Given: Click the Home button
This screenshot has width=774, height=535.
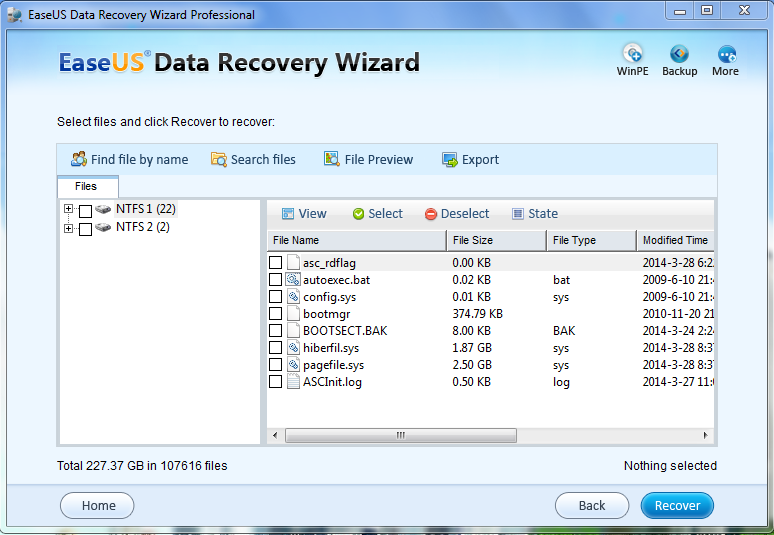Looking at the screenshot, I should click(x=97, y=505).
